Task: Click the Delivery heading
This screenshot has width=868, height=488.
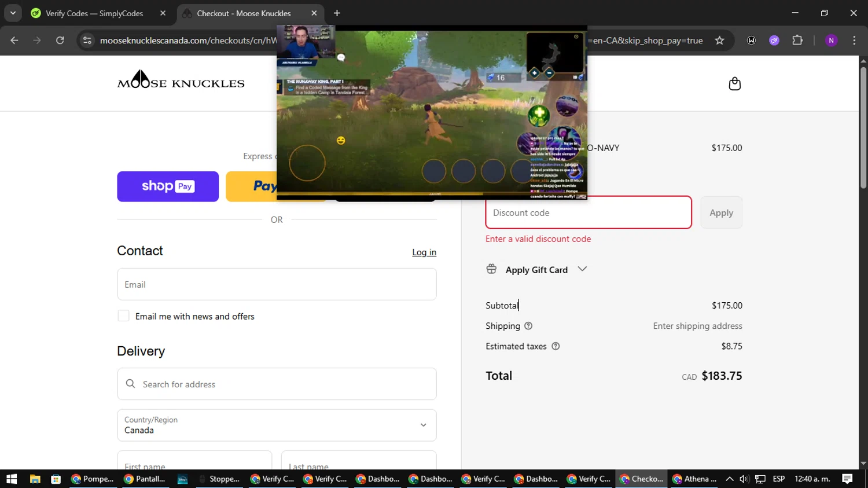Action: point(141,351)
